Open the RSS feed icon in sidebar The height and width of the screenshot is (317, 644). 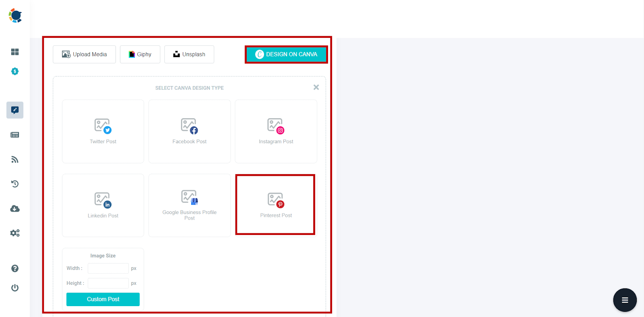click(x=15, y=160)
